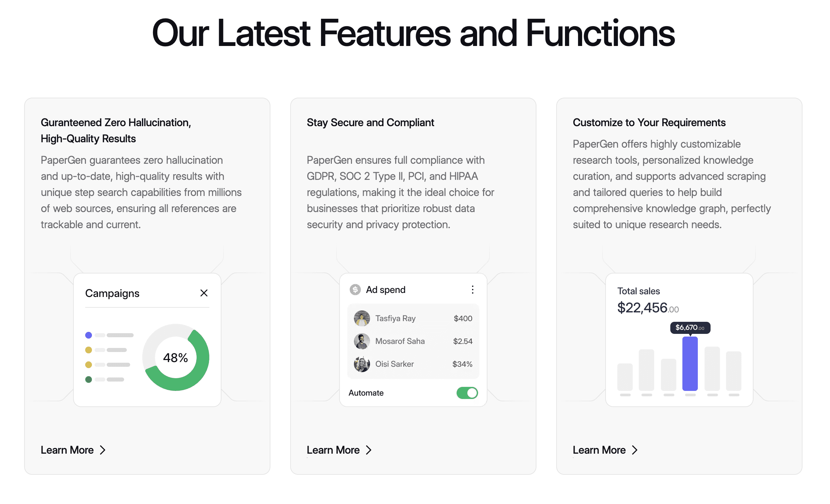Viewport: 830px width, 504px height.
Task: Click the highlighted blue bar in Total sales chart
Action: (690, 364)
